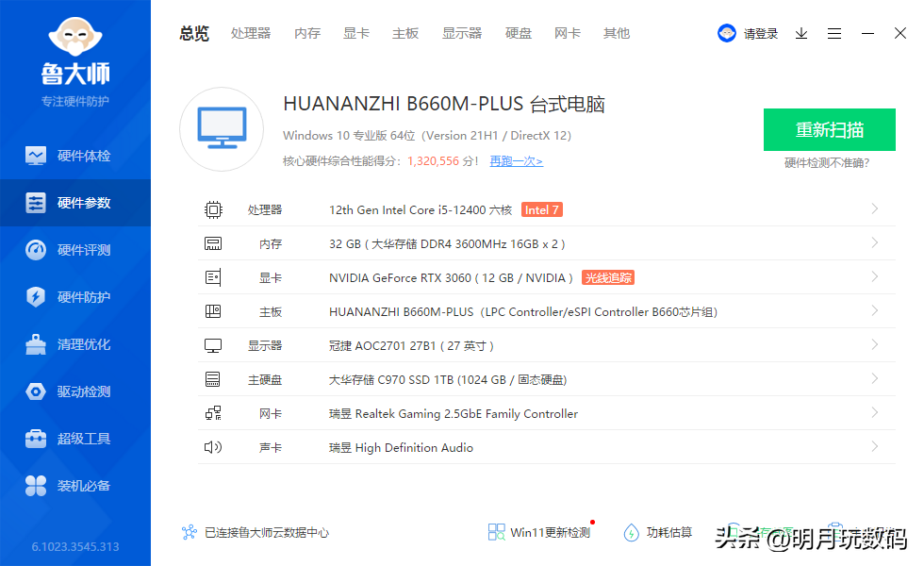
Task: Switch to the 总览 tab
Action: (194, 34)
